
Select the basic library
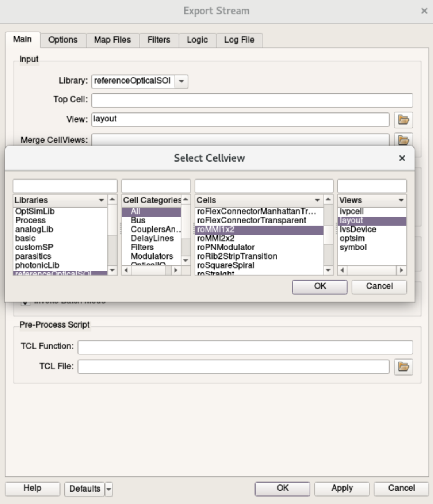[x=60, y=238]
